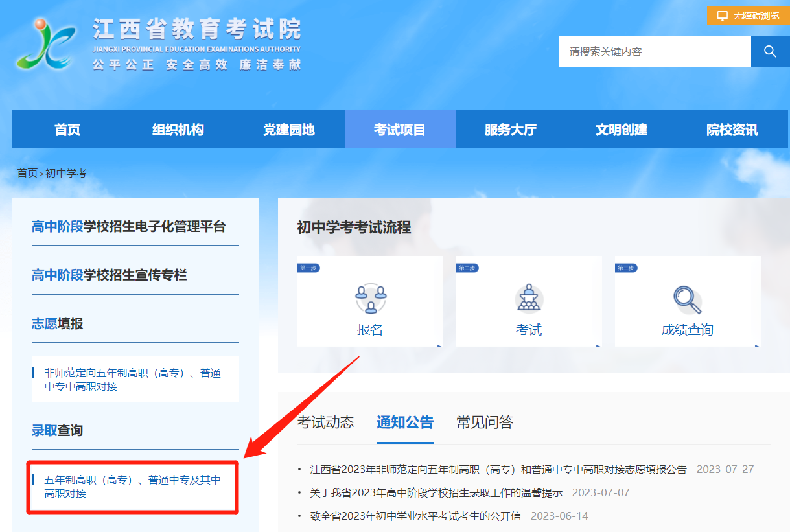This screenshot has width=790, height=532.
Task: Go to 首页 in navigation bar
Action: [x=67, y=130]
